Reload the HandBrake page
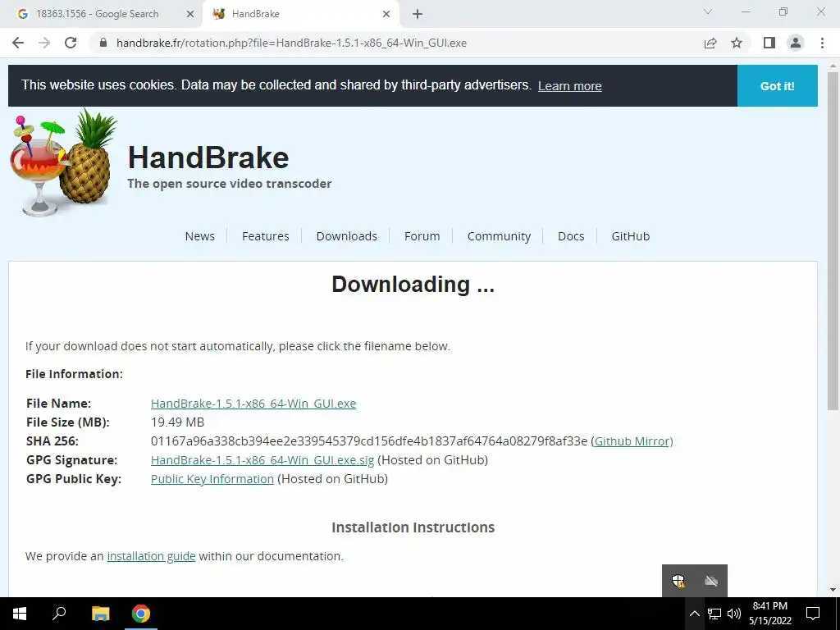The image size is (840, 630). 71,43
